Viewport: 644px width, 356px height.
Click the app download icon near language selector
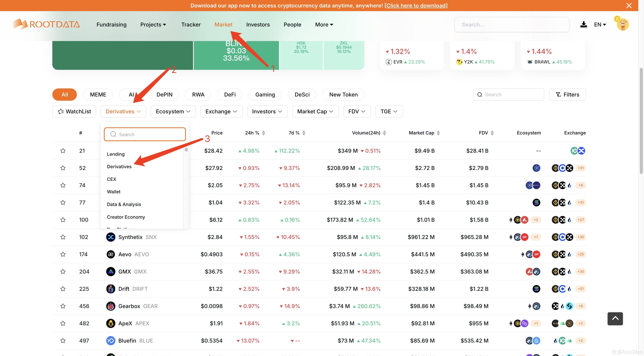[x=583, y=24]
